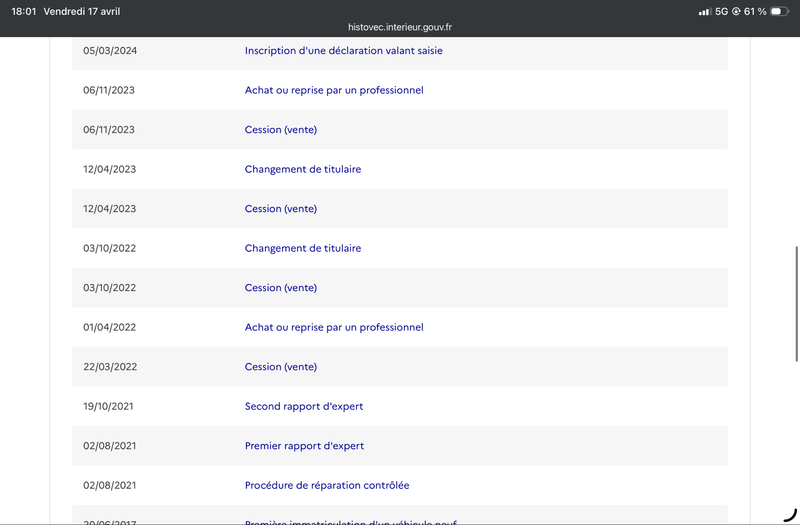Image resolution: width=800 pixels, height=525 pixels.
Task: Tap the rotation lock icon in status bar
Action: click(736, 11)
